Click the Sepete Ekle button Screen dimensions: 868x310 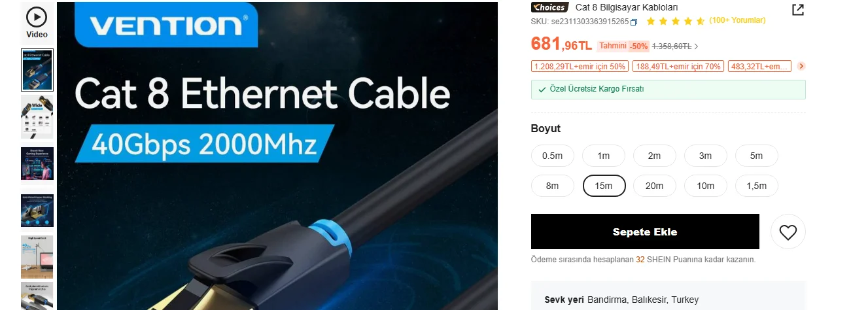645,232
